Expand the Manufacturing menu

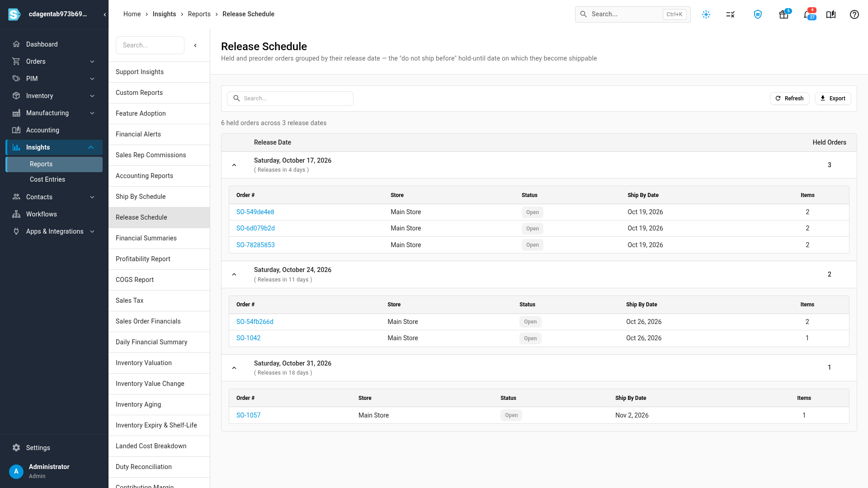pos(54,113)
